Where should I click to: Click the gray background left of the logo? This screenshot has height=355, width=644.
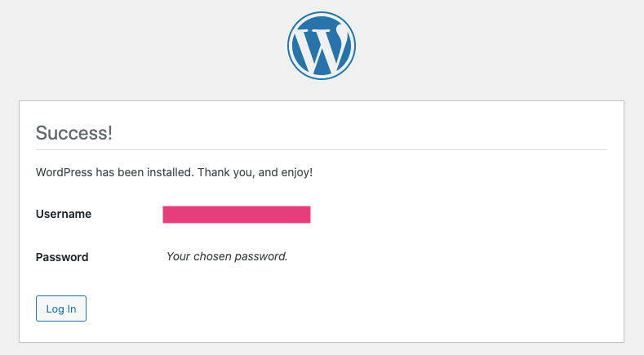(x=144, y=46)
